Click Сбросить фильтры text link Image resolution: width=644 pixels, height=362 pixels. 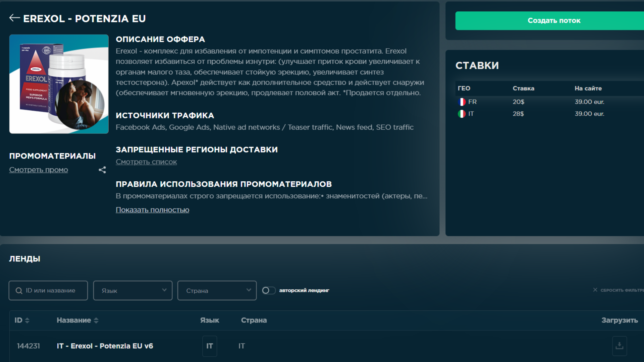click(x=622, y=290)
